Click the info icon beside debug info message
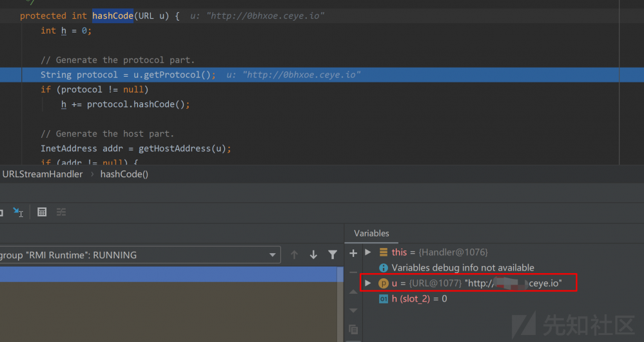This screenshot has height=342, width=644. pyautogui.click(x=383, y=268)
